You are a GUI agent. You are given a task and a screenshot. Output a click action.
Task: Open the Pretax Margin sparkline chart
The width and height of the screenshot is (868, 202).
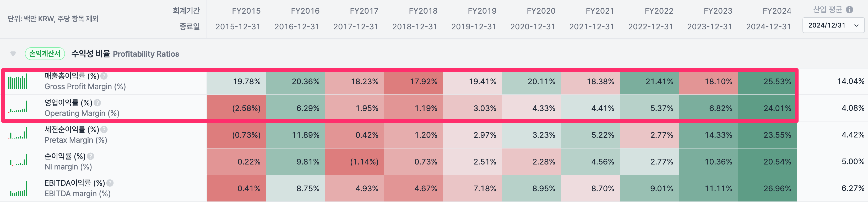click(x=18, y=133)
